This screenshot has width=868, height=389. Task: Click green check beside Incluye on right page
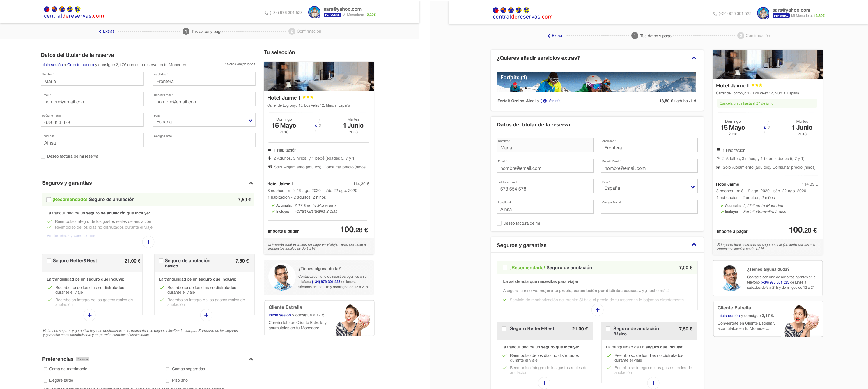(x=722, y=212)
